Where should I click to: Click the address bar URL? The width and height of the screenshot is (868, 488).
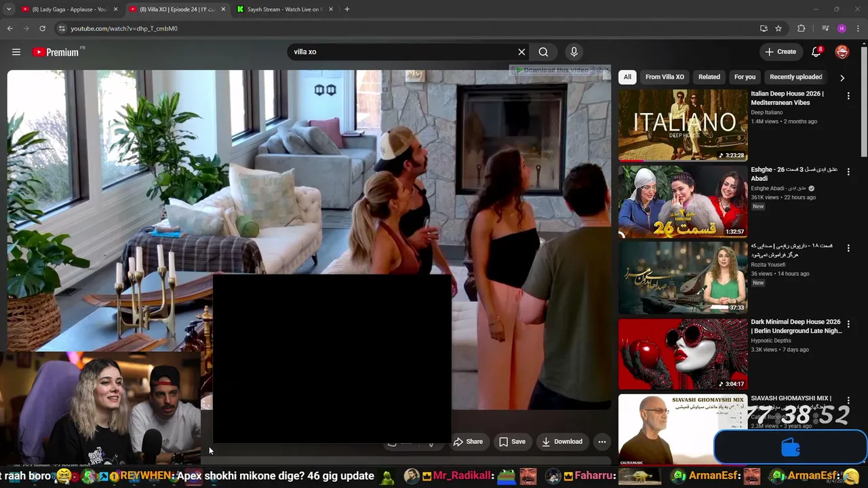124,28
